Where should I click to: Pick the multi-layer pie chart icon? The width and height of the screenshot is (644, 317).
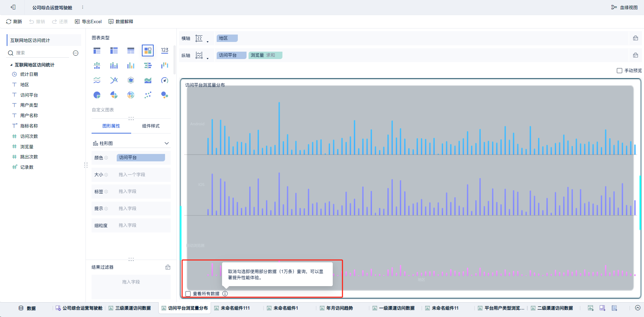pyautogui.click(x=131, y=95)
